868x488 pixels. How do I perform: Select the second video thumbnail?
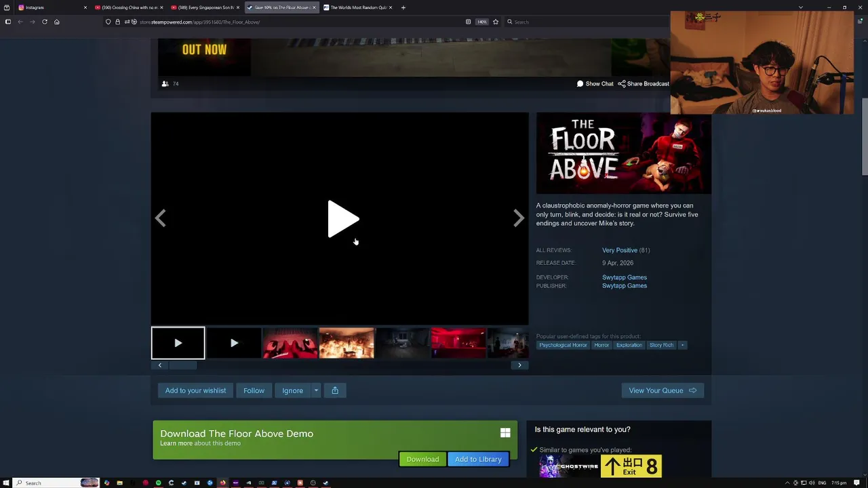pos(234,343)
